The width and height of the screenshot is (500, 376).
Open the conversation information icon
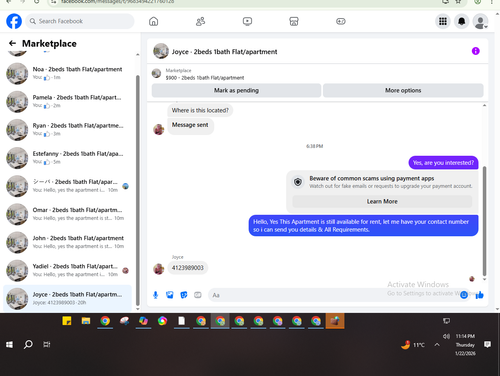476,51
